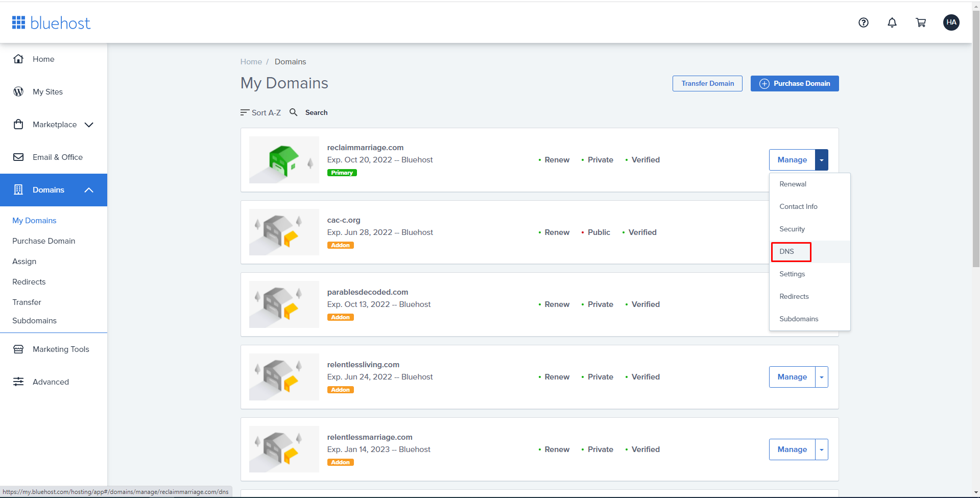
Task: Choose Contact Info in the dropdown menu
Action: tap(798, 206)
